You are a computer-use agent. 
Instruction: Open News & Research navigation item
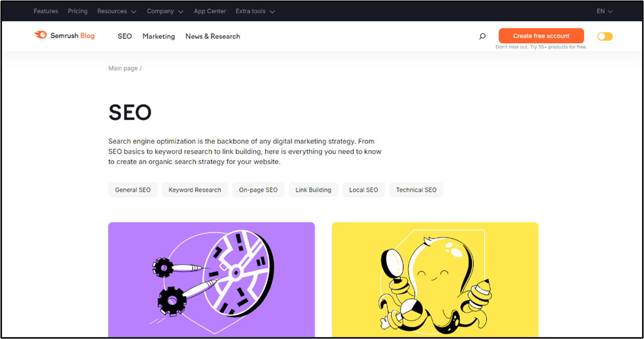click(x=213, y=36)
